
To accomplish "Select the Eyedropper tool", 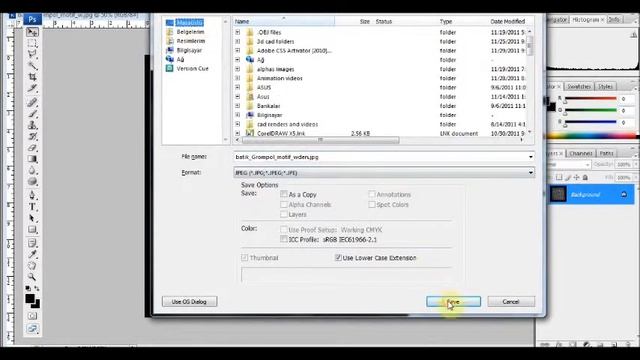I will click(32, 255).
